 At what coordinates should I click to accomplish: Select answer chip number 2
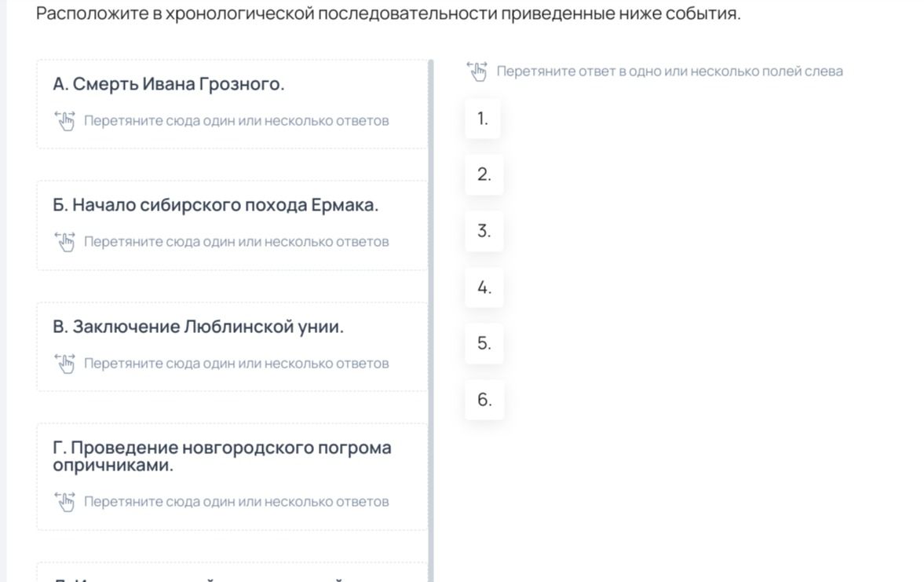pos(484,174)
